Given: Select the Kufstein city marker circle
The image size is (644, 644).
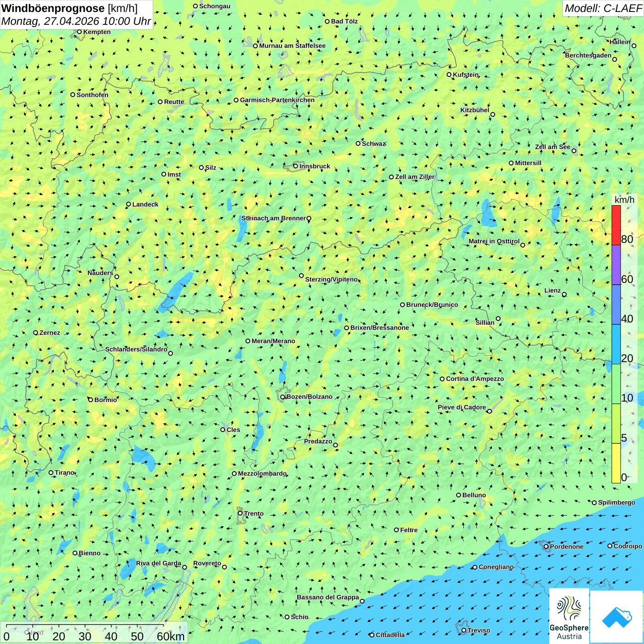Looking at the screenshot, I should 449,75.
